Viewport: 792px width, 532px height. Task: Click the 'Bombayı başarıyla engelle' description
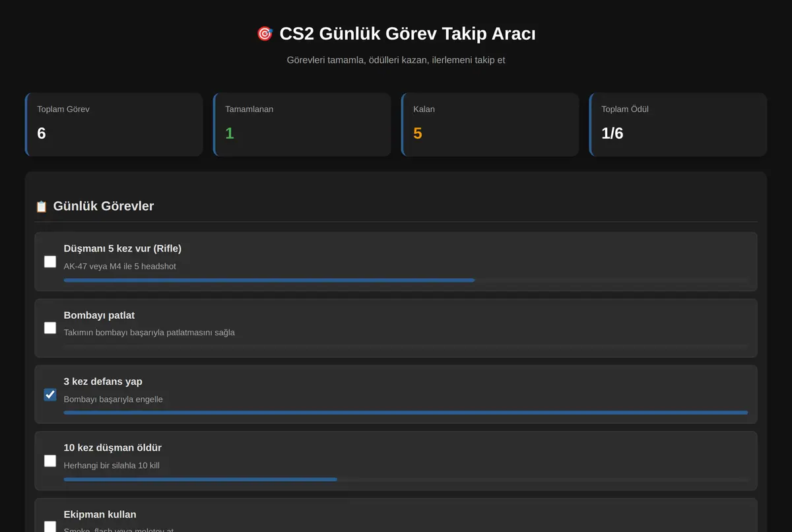point(114,399)
